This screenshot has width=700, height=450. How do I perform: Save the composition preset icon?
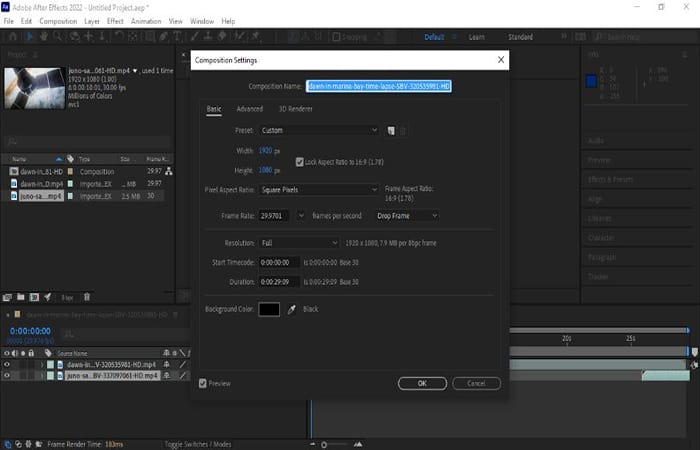click(391, 131)
